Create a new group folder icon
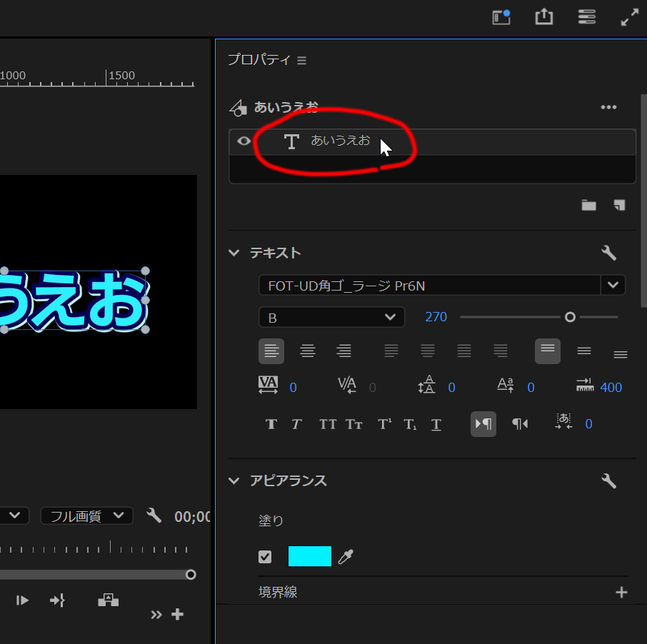The height and width of the screenshot is (644, 647). (x=589, y=205)
